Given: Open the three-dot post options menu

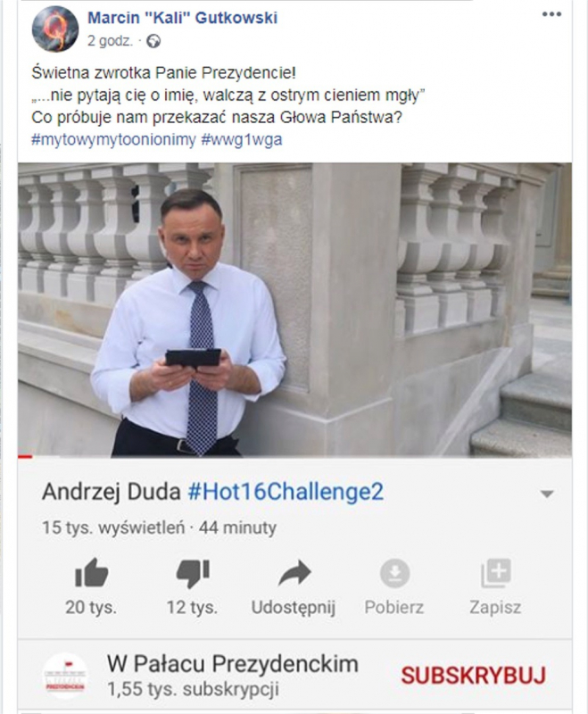Looking at the screenshot, I should (551, 14).
